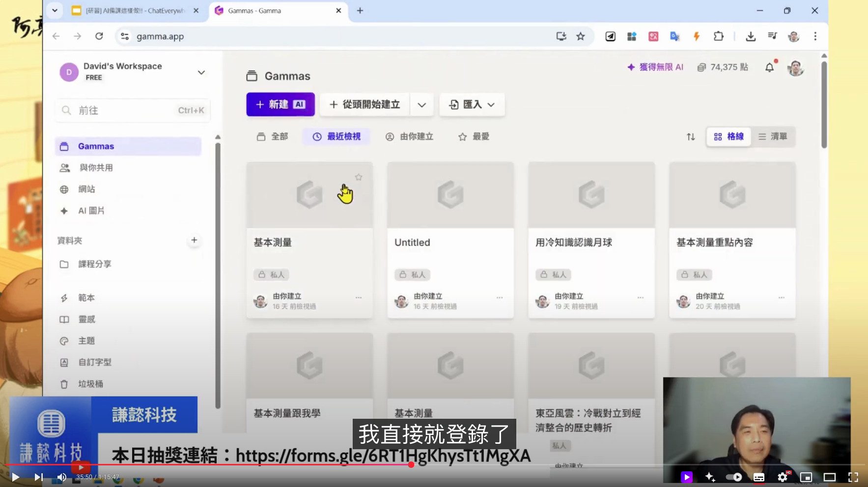The image size is (868, 487).
Task: Select the 全部 filter tab
Action: [x=273, y=136]
